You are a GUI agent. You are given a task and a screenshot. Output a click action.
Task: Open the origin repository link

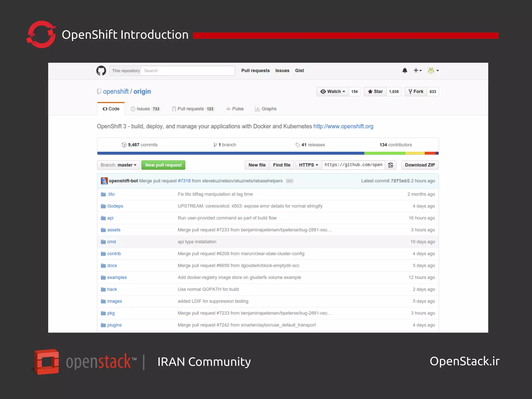(x=142, y=91)
